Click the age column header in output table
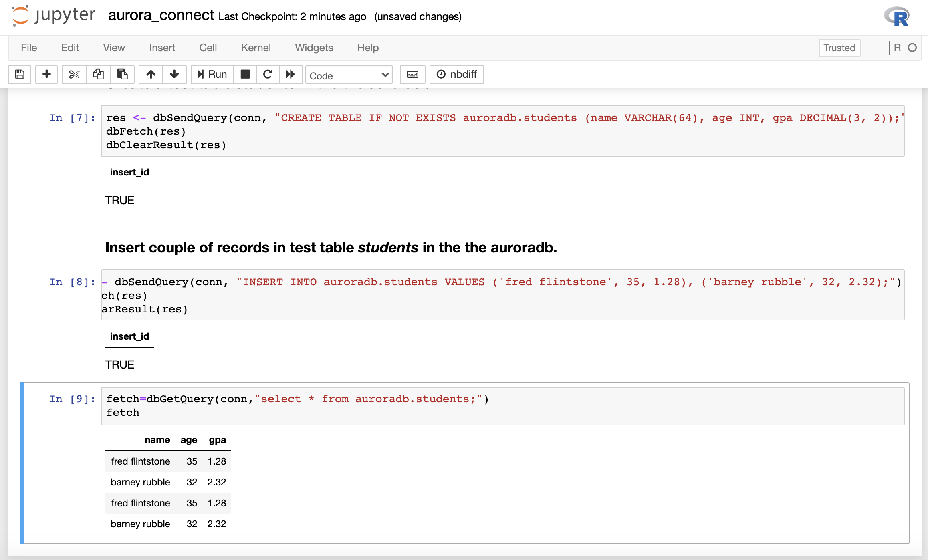Viewport: 928px width, 560px height. [189, 440]
